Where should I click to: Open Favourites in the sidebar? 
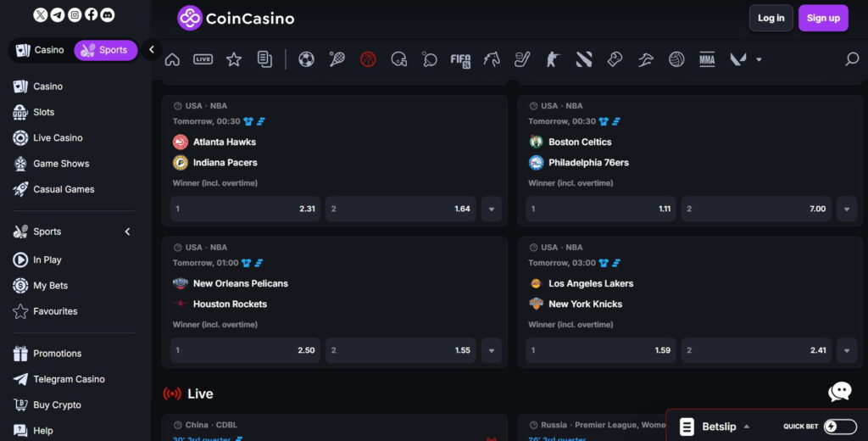tap(46, 311)
